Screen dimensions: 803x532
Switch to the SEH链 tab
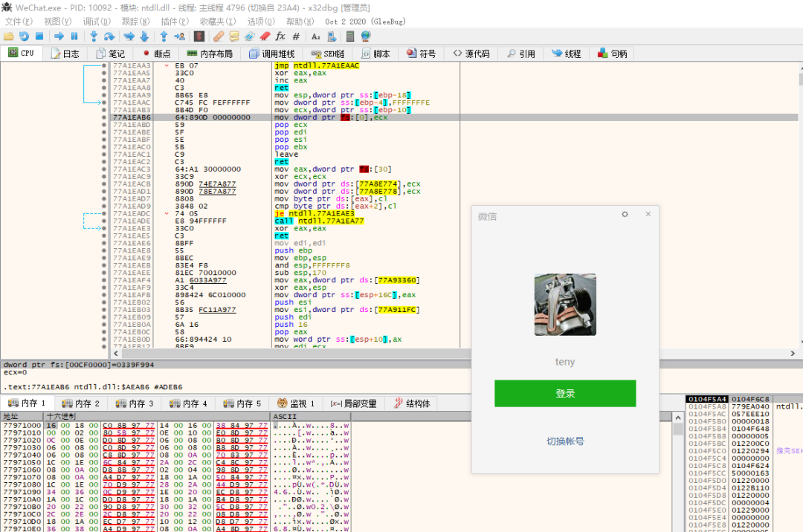(x=328, y=53)
